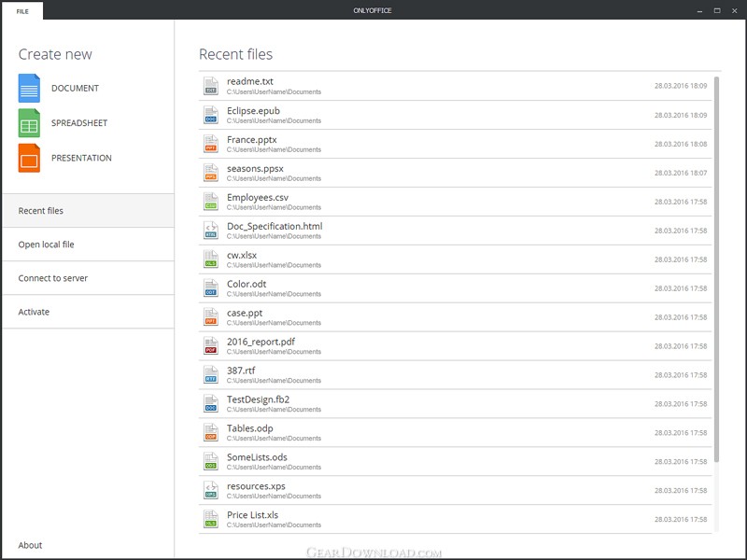
Task: Open Doc_Specification.html from the list
Action: (x=456, y=231)
